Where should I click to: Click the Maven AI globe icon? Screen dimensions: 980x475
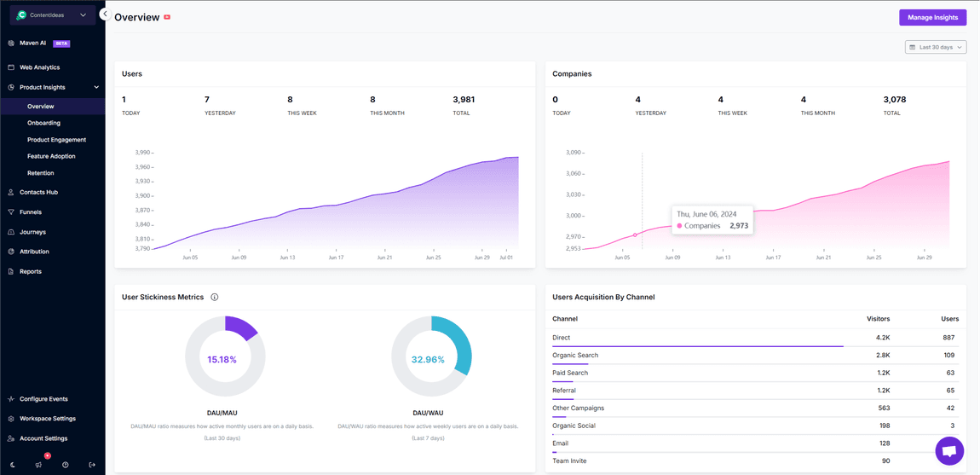(11, 43)
